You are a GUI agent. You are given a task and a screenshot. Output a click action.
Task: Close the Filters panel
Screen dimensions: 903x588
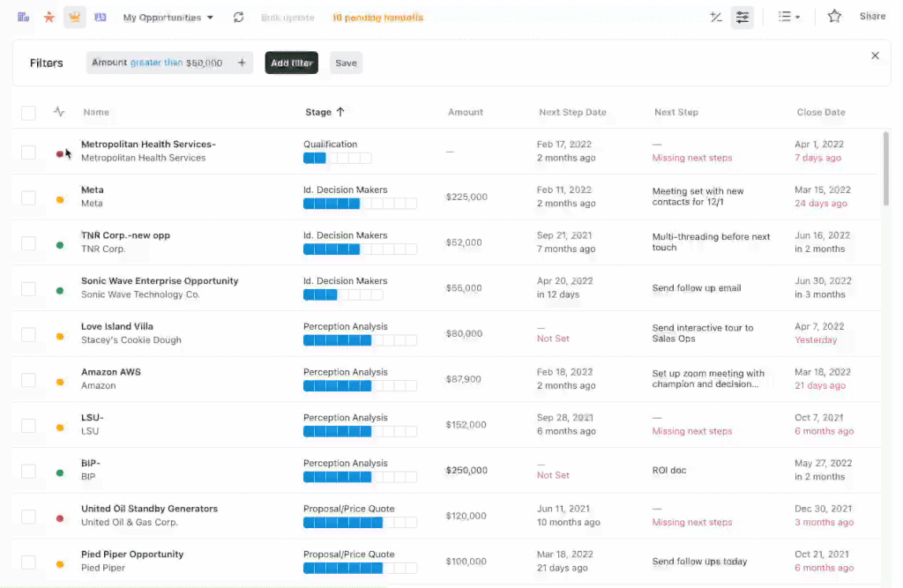[875, 56]
